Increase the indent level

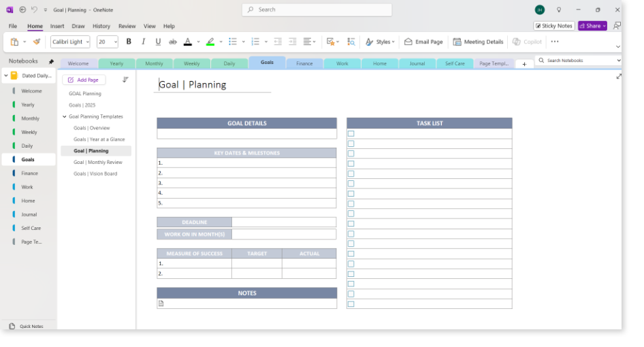pos(293,42)
